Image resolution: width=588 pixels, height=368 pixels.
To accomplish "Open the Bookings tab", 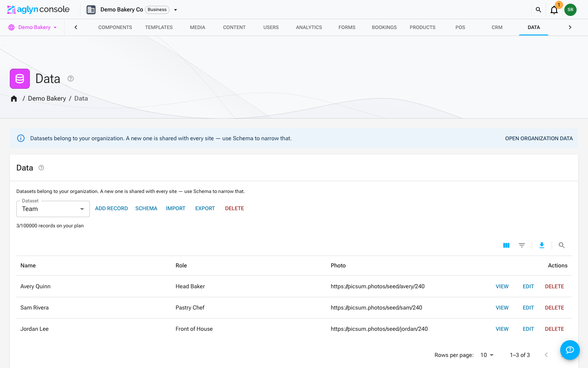I will tap(384, 27).
